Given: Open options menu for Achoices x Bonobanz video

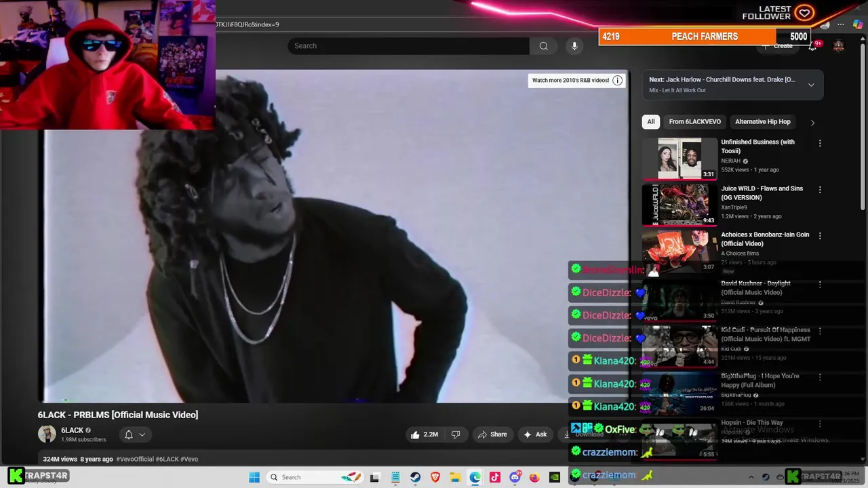Looking at the screenshot, I should click(x=820, y=236).
